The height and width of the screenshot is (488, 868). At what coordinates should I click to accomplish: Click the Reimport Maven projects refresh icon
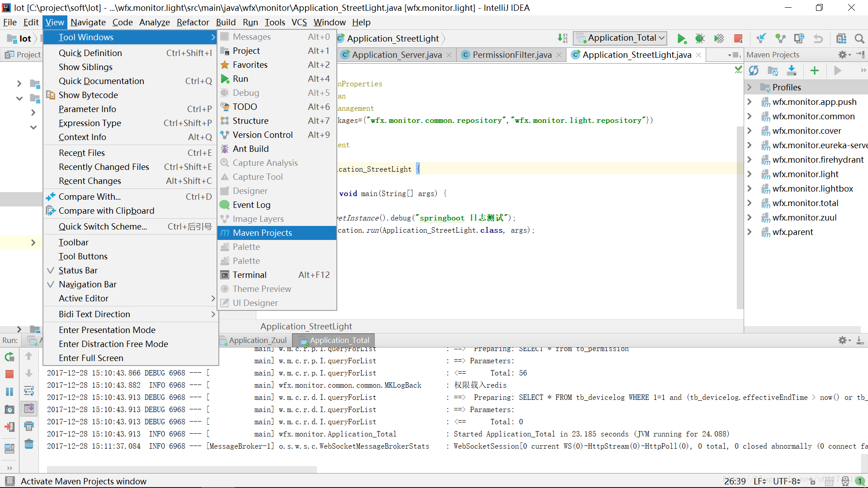[x=754, y=70]
